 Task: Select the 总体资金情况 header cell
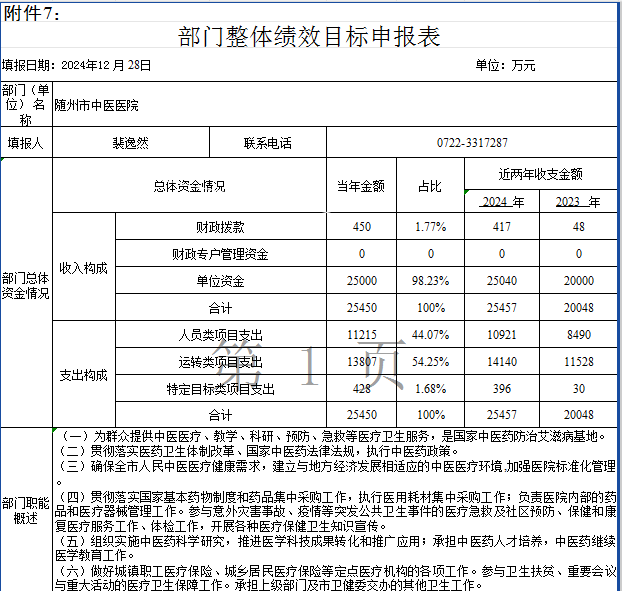tap(189, 186)
